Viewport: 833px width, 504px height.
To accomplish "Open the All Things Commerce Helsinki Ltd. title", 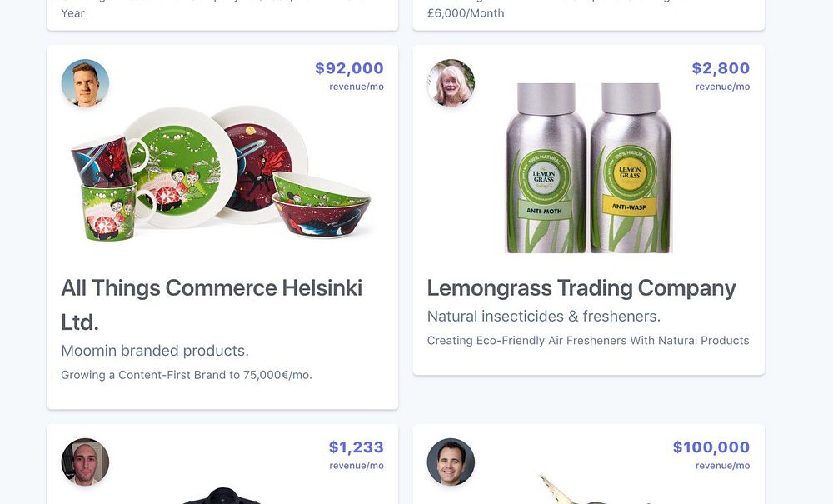I will (x=212, y=305).
